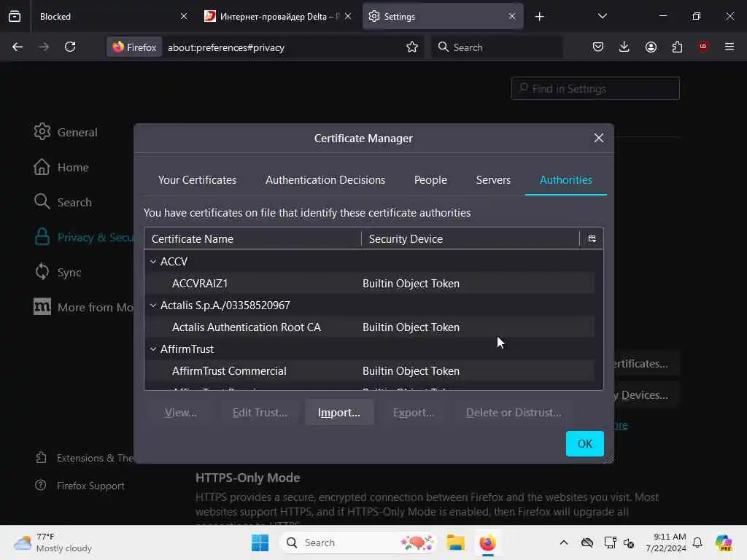
Task: Click the browser Search box
Action: pos(497,47)
